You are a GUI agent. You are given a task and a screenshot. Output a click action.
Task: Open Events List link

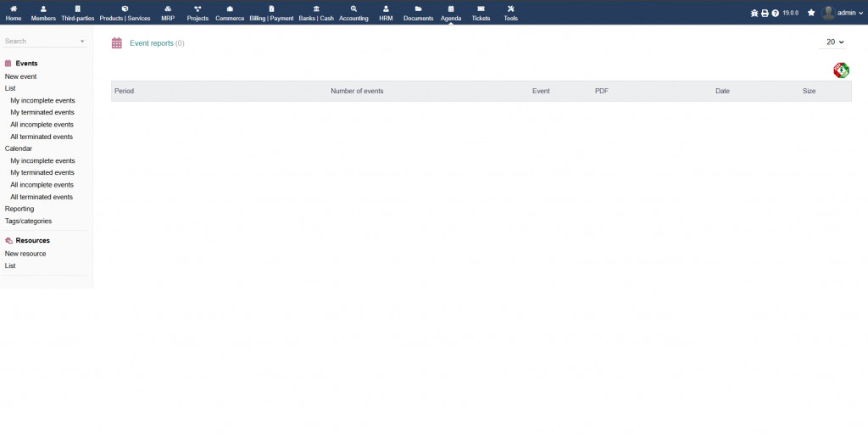(x=10, y=88)
